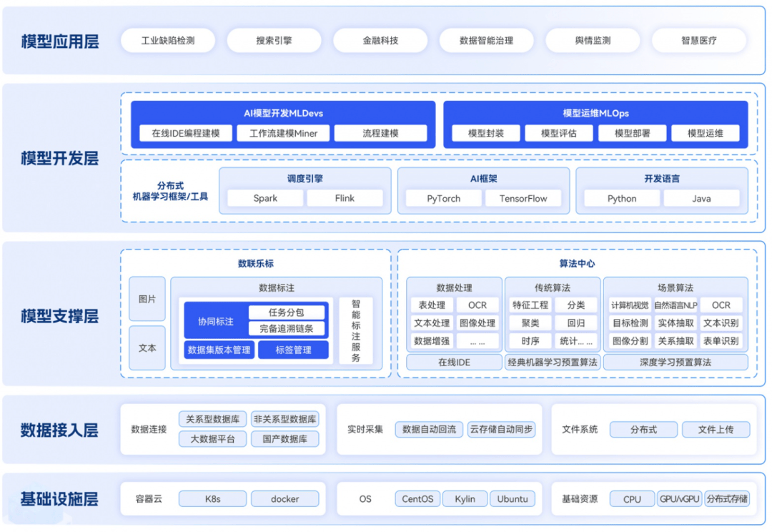772x532 pixels.
Task: Click the K8s item in 容器云
Action: [212, 498]
